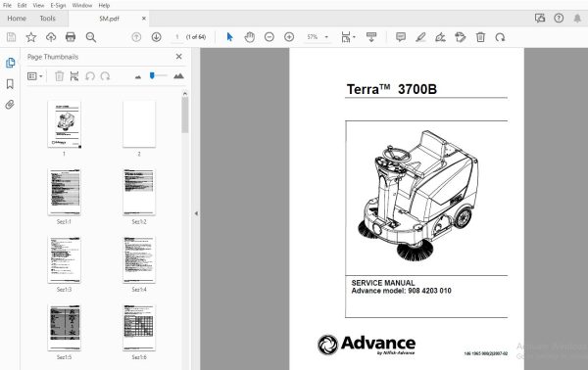Zoom out with the minus button

click(269, 37)
